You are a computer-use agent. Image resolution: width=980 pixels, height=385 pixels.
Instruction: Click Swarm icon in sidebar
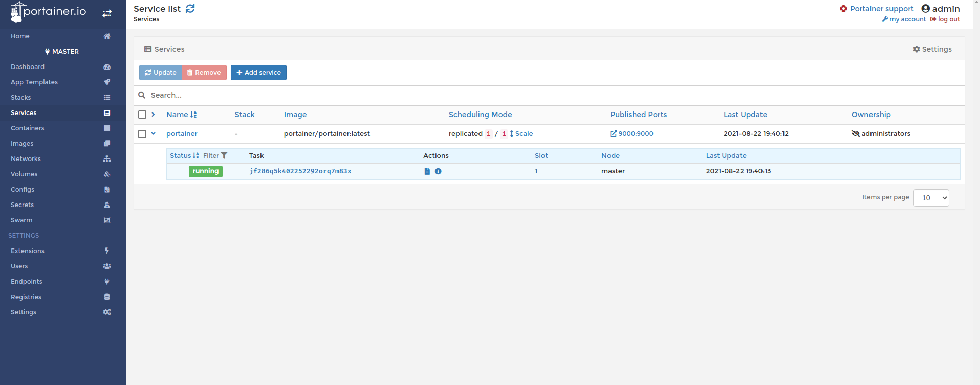pyautogui.click(x=107, y=220)
